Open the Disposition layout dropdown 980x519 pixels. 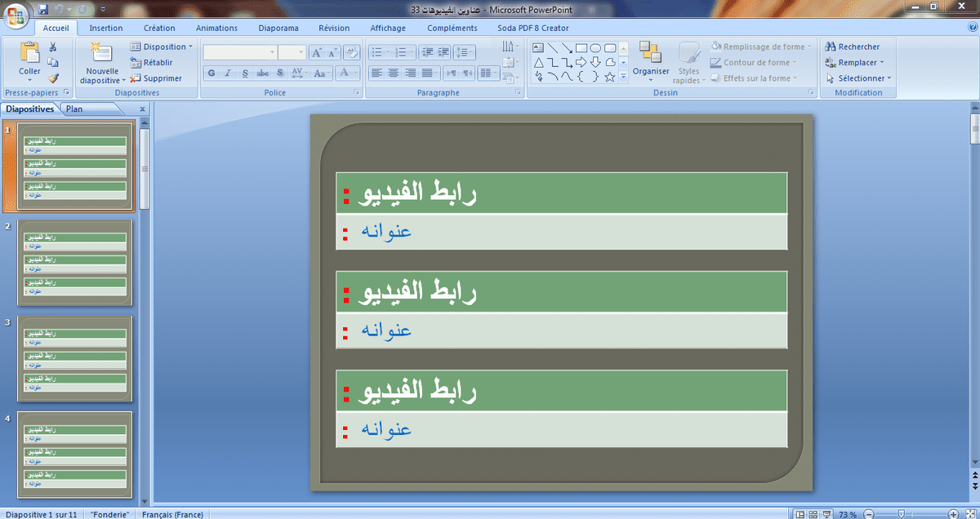(x=162, y=47)
